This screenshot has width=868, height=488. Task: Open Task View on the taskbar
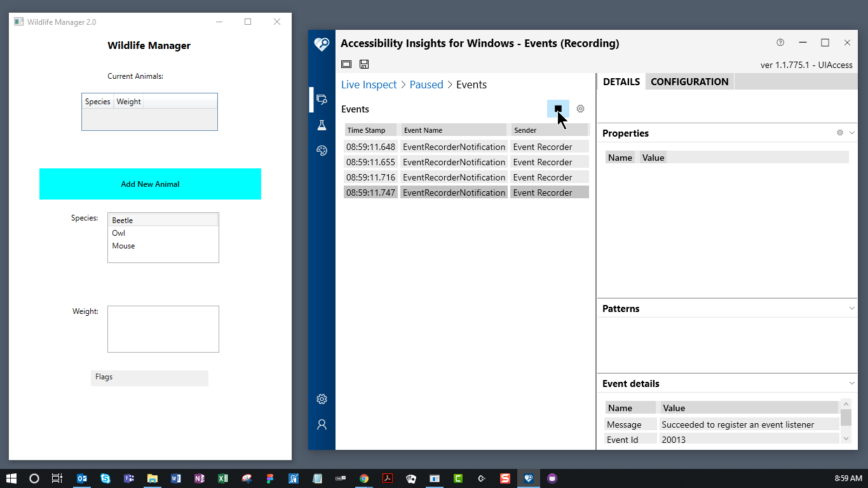pyautogui.click(x=57, y=478)
